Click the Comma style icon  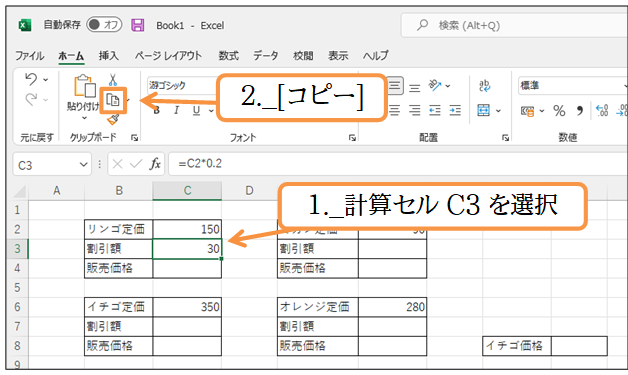pyautogui.click(x=579, y=111)
